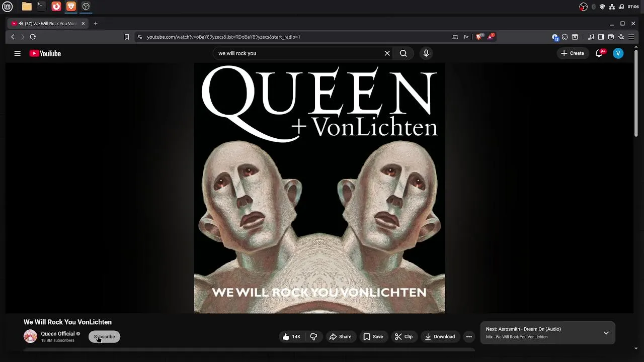Screen dimensions: 644x362
Task: Open the extension with badge 13
Action: coord(555,37)
